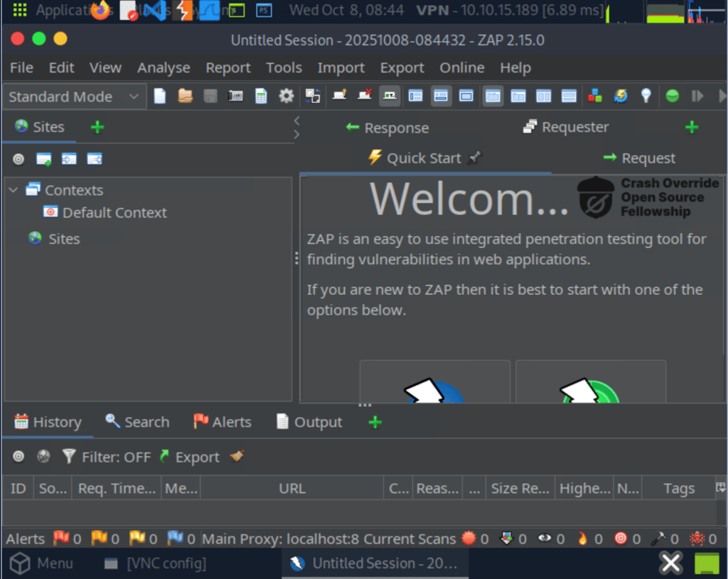Switch to the Request tab
The width and height of the screenshot is (728, 579).
pyautogui.click(x=639, y=158)
